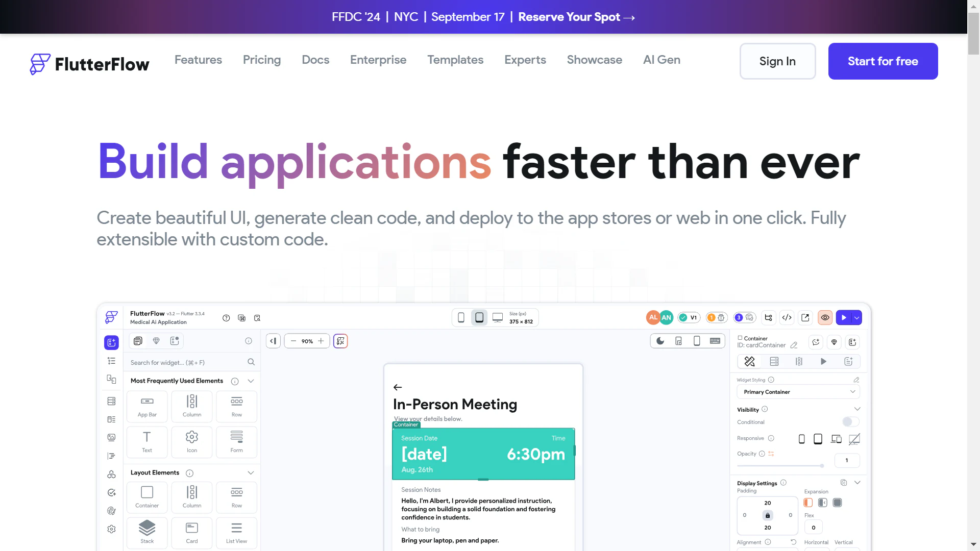Open the share project export icon
Image resolution: width=980 pixels, height=551 pixels.
(x=805, y=317)
